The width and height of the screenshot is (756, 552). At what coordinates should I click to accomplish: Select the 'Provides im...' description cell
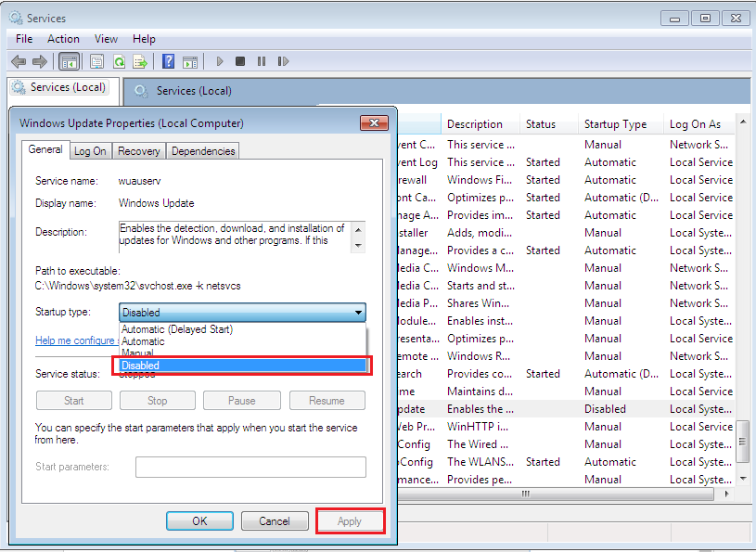coord(480,215)
